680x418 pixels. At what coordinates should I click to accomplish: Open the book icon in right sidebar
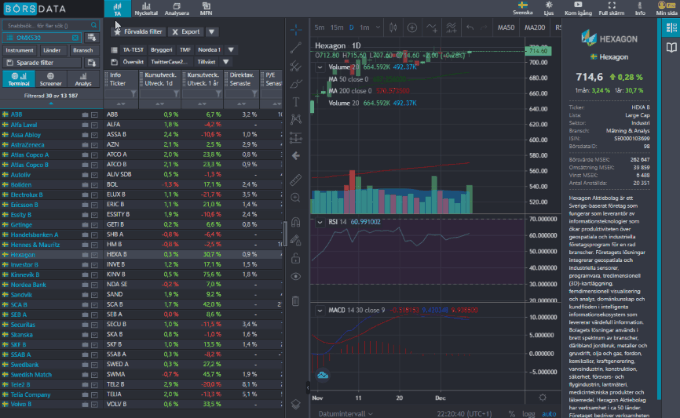pos(671,47)
